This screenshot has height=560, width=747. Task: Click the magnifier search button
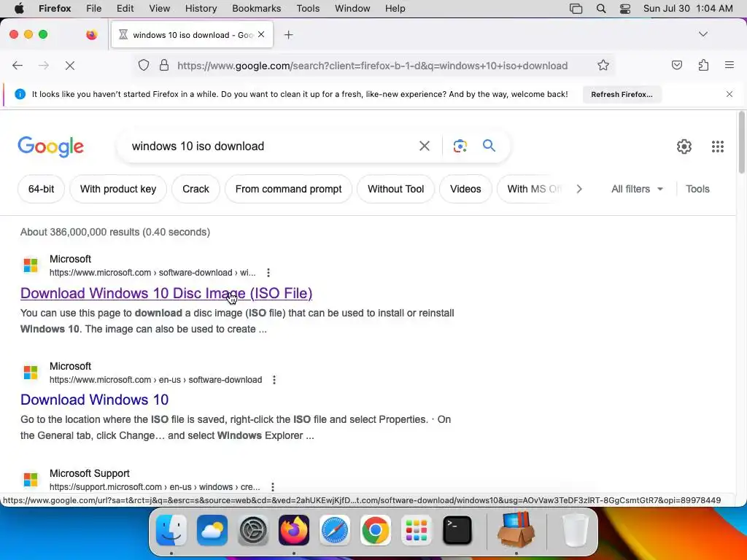(489, 145)
